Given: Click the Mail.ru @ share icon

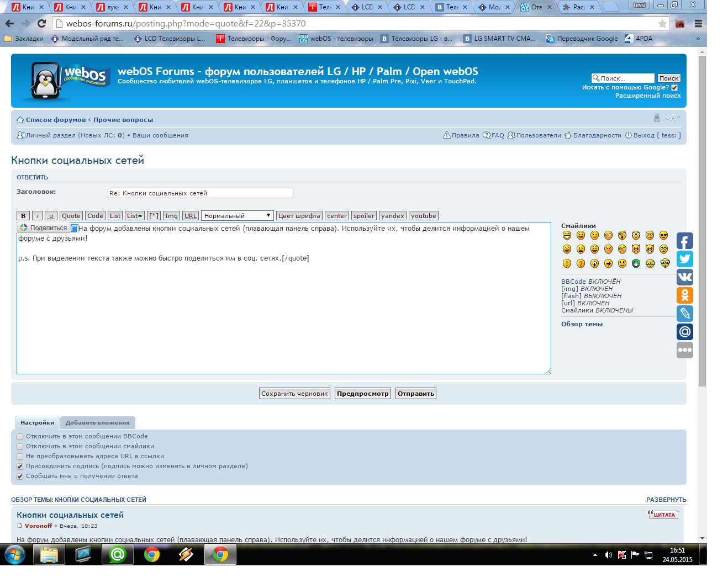Looking at the screenshot, I should (684, 332).
